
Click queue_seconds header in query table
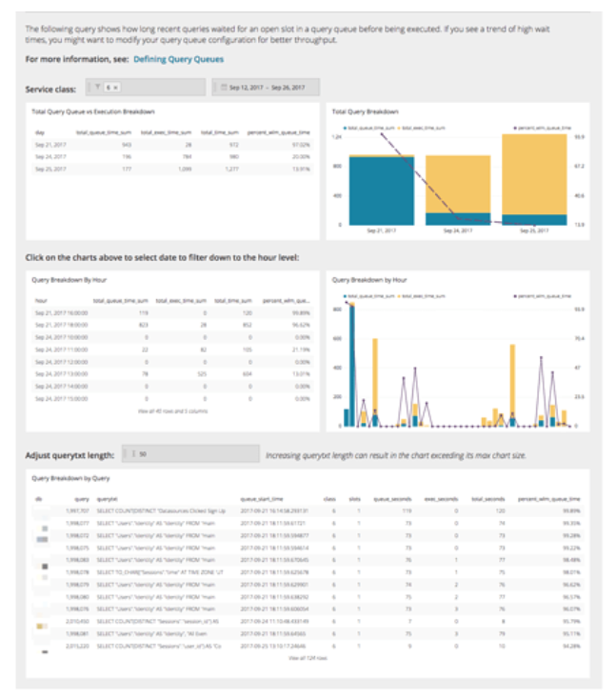(392, 499)
